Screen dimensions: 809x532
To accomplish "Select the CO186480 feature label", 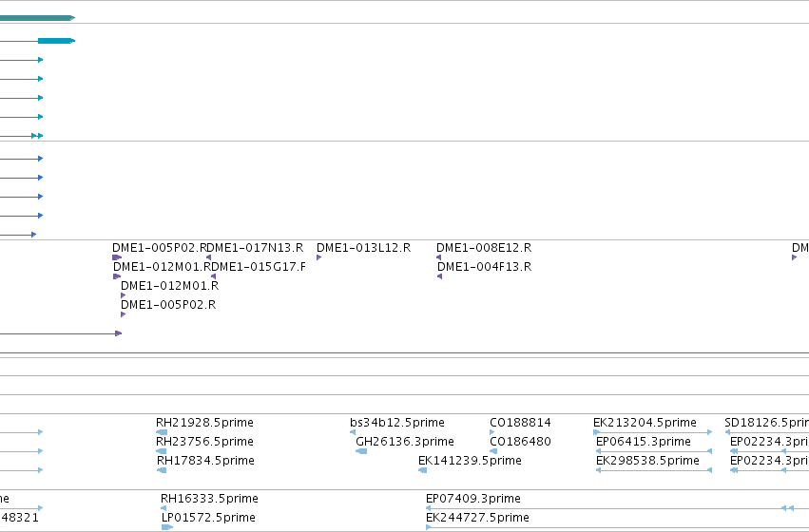I will click(x=521, y=442).
